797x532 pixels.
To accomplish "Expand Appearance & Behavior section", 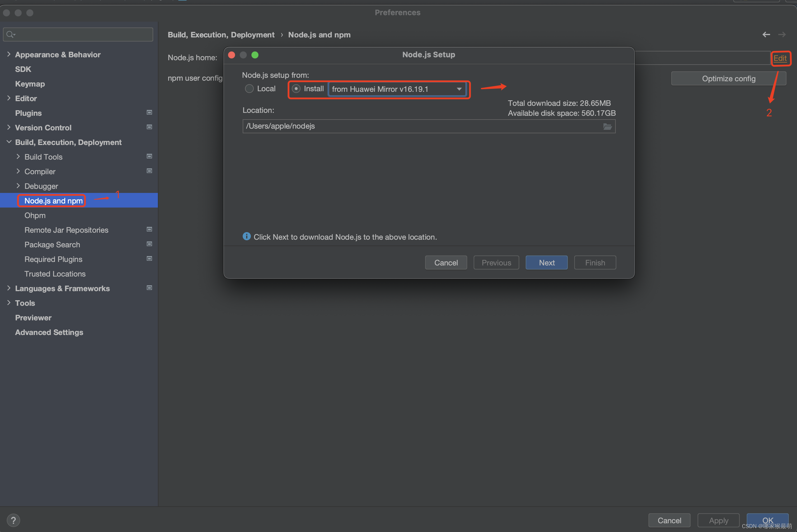I will [x=9, y=54].
